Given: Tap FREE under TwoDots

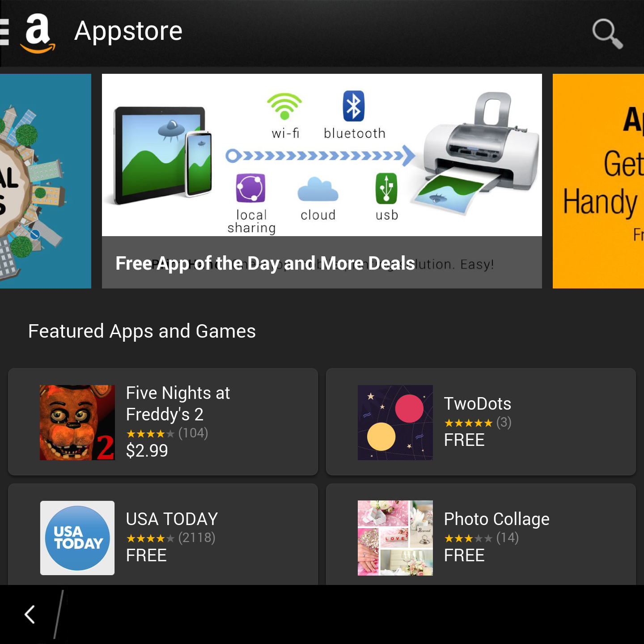Looking at the screenshot, I should point(464,440).
